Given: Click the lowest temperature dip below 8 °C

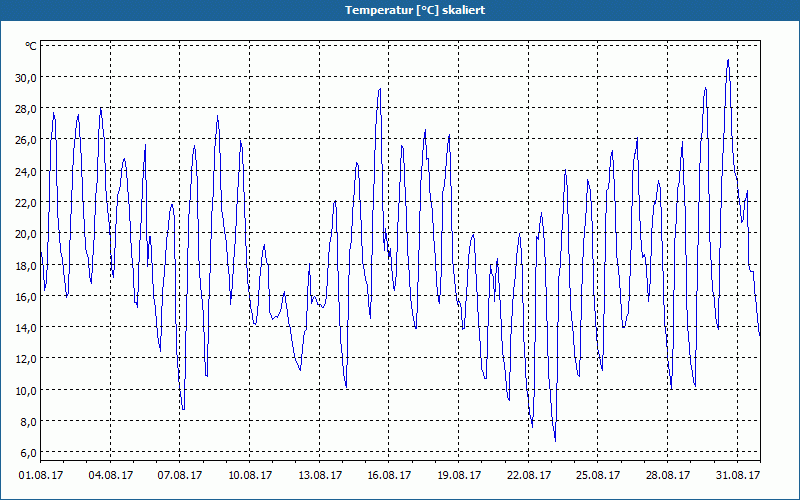Looking at the screenshot, I should [x=555, y=440].
